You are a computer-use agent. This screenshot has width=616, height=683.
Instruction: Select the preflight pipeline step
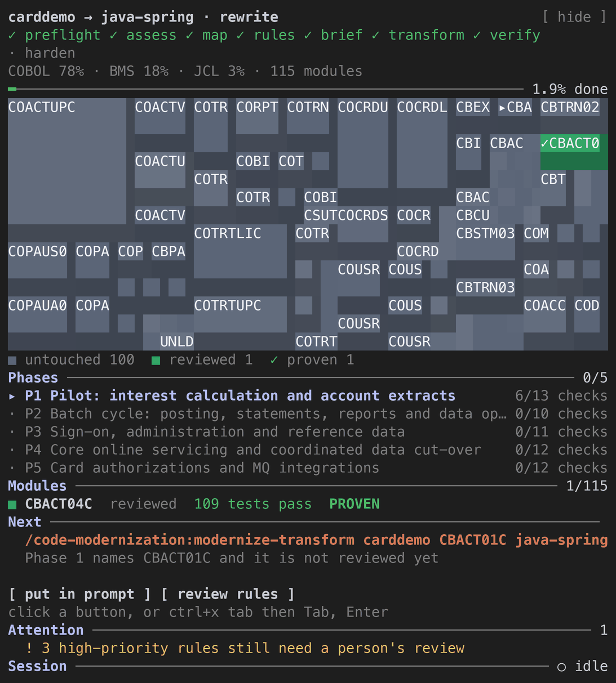(54, 35)
